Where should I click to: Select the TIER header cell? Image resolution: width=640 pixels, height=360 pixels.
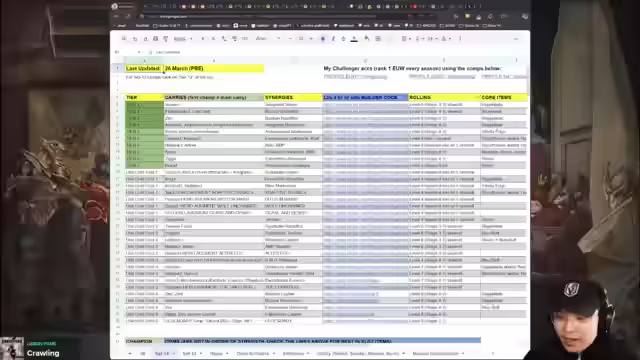point(144,98)
